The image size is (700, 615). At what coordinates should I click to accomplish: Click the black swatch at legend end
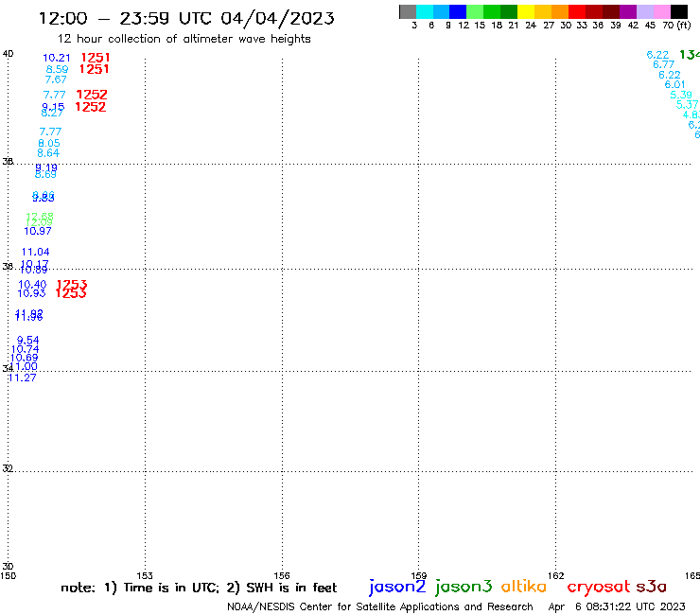pyautogui.click(x=679, y=11)
